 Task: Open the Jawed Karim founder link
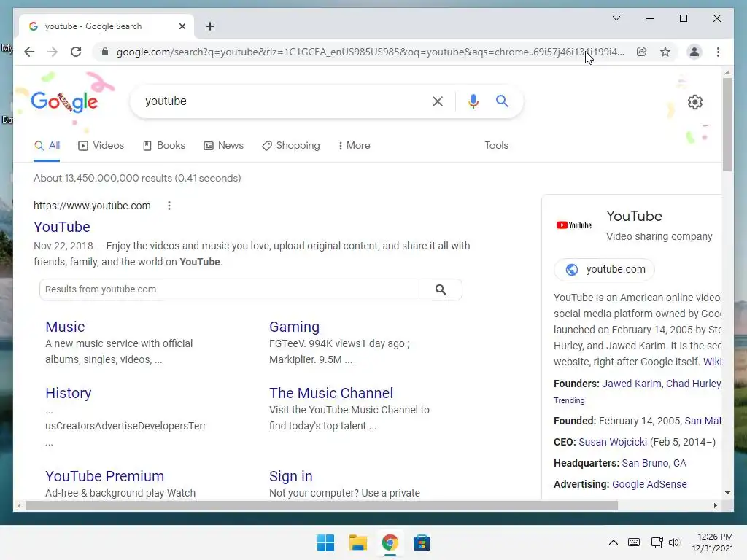point(632,384)
